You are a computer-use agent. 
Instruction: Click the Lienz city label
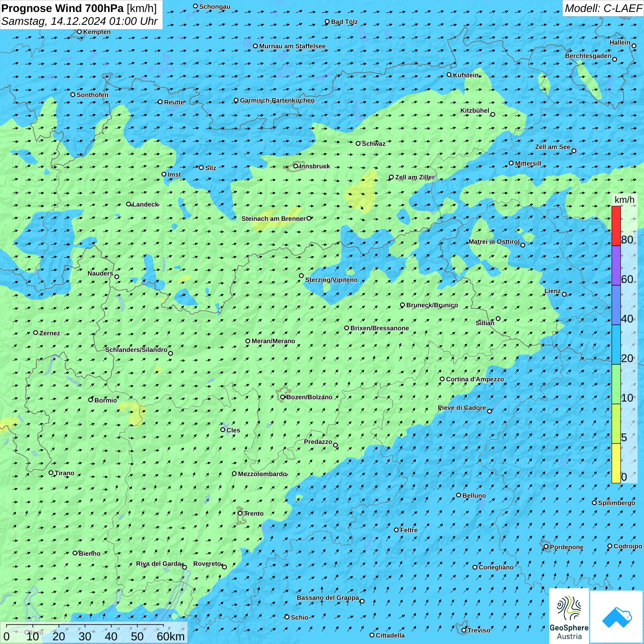[552, 291]
